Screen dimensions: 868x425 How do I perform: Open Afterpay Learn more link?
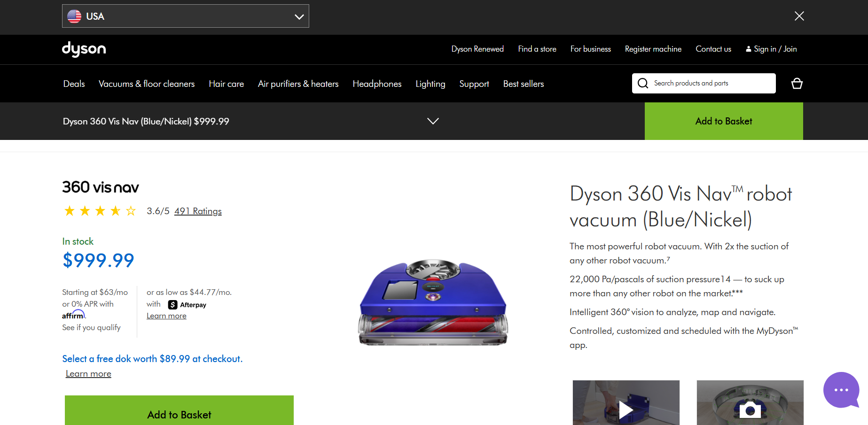tap(166, 316)
